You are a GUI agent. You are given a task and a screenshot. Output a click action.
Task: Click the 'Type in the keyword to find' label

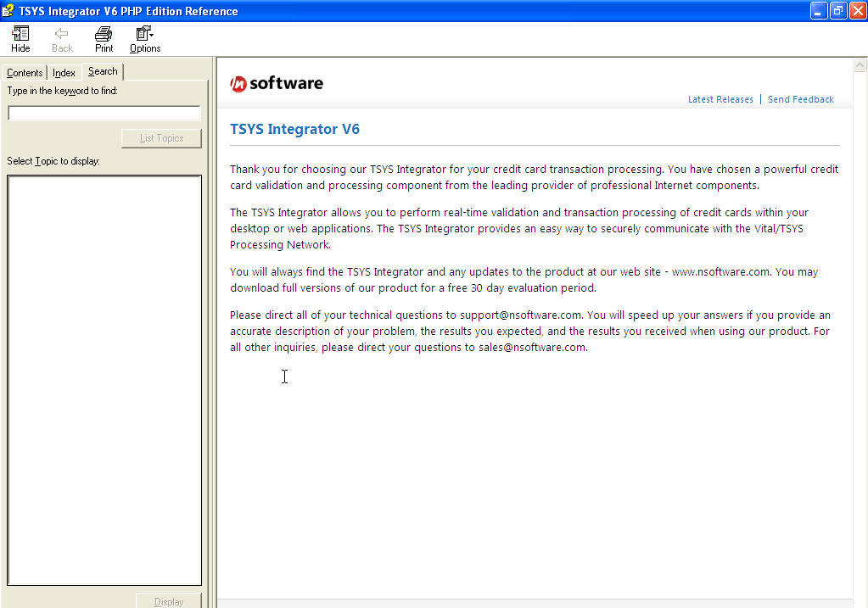coord(62,91)
